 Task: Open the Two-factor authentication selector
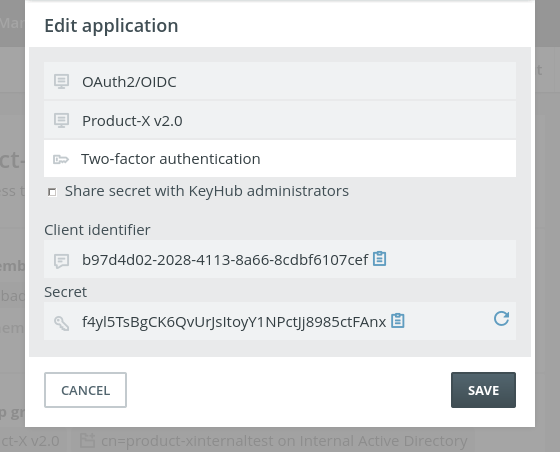(280, 159)
